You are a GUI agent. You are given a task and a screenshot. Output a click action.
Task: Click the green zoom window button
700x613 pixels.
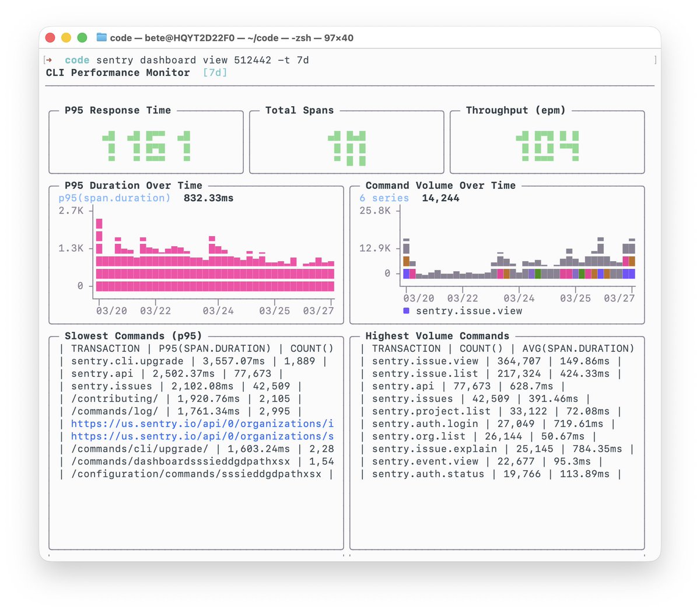(x=82, y=37)
